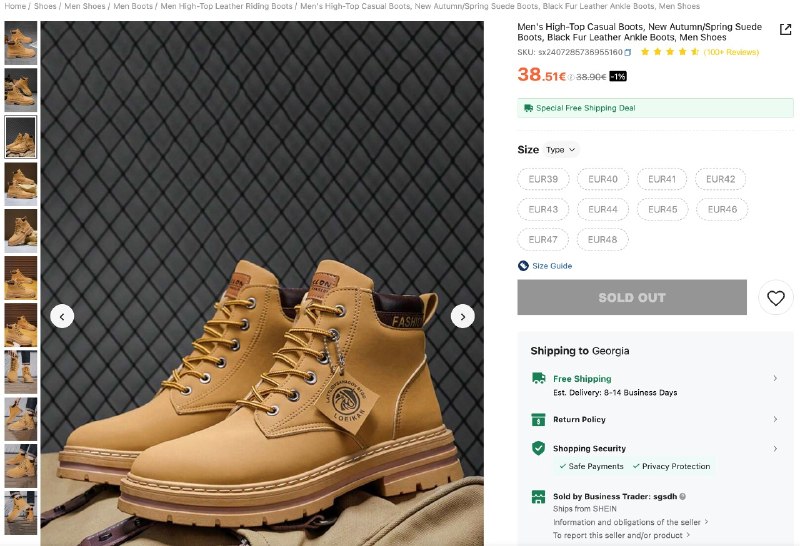Click the SOLD OUT button
Screen dimensions: 800x546
(x=631, y=297)
